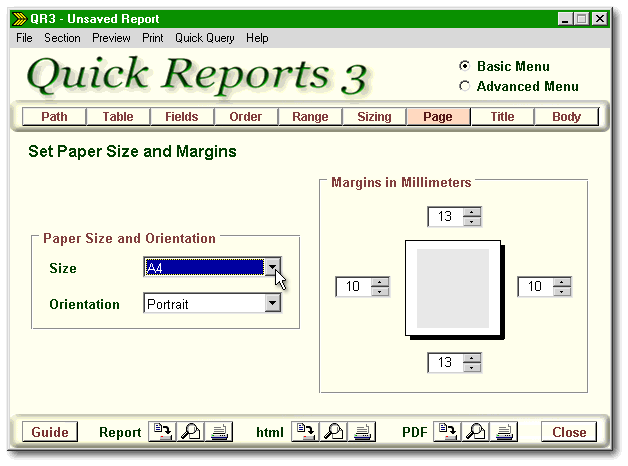The height and width of the screenshot is (466, 628).
Task: Click the html print icon
Action: (x=362, y=432)
